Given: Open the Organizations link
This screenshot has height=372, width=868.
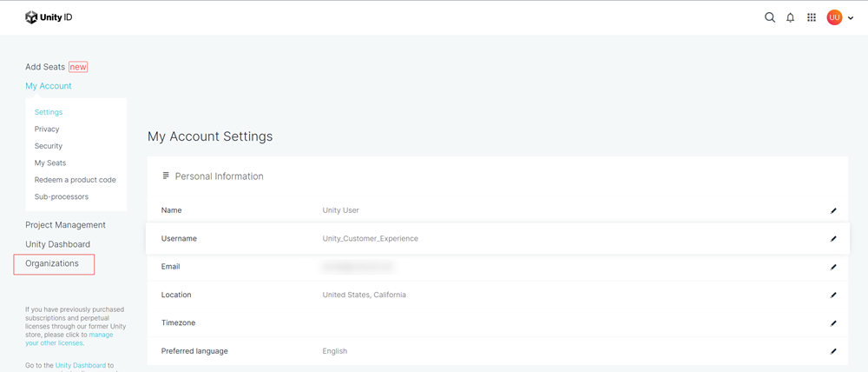Looking at the screenshot, I should tap(52, 263).
